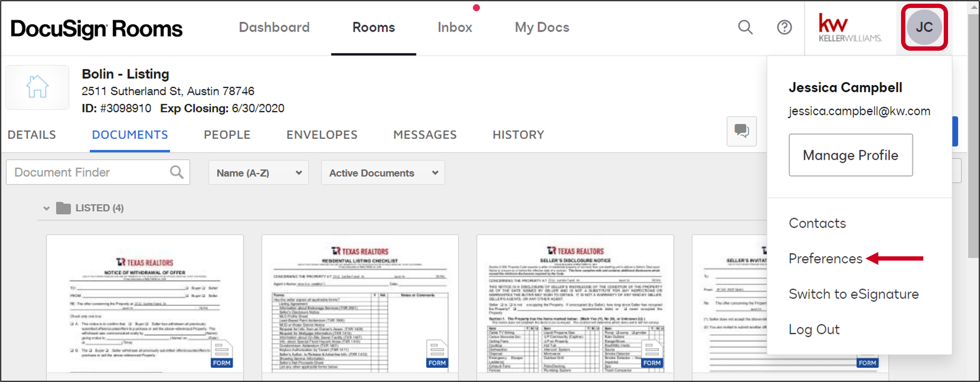Viewport: 980px width, 382px height.
Task: Choose Switch to eSignature
Action: 854,294
